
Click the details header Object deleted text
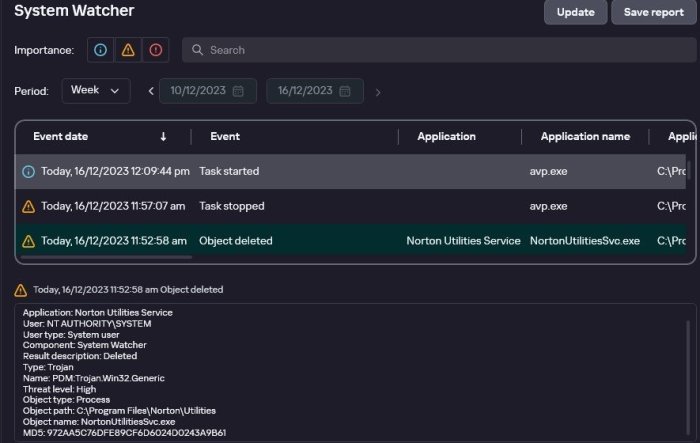point(192,290)
